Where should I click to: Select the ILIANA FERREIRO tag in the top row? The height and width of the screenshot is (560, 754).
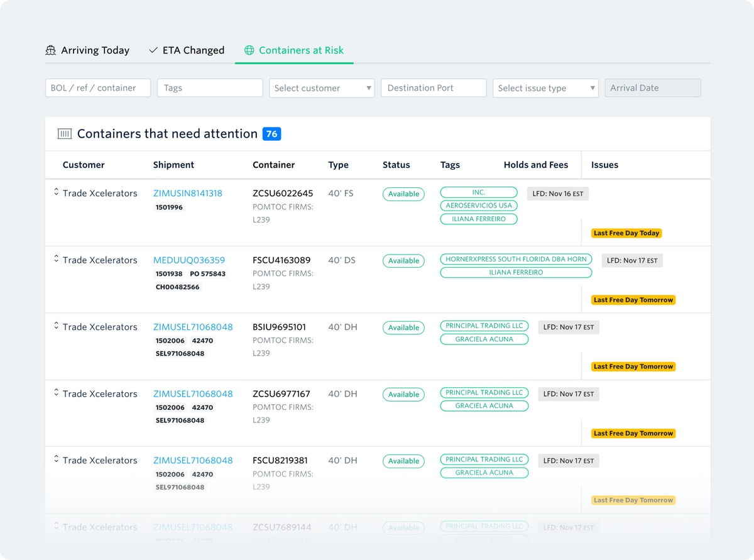tap(479, 219)
